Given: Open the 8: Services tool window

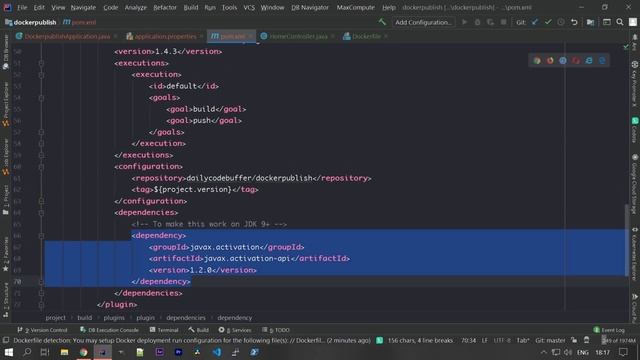Looking at the screenshot, I should coord(235,330).
